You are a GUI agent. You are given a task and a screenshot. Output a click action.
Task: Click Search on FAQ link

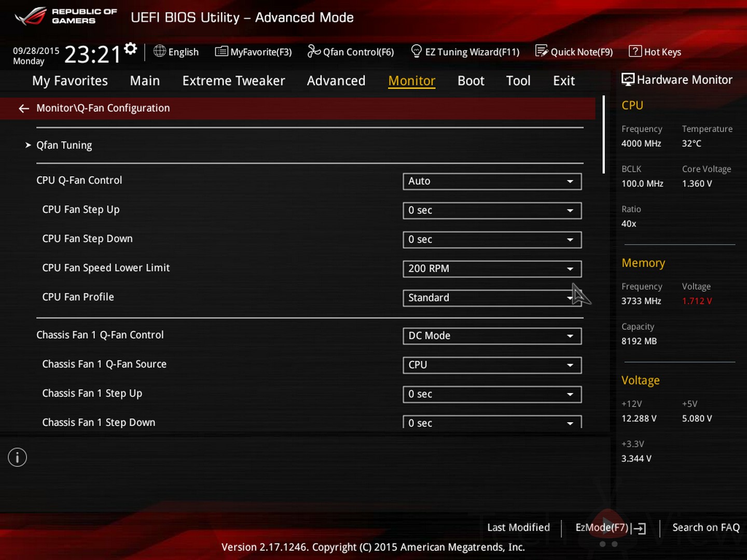pos(706,527)
